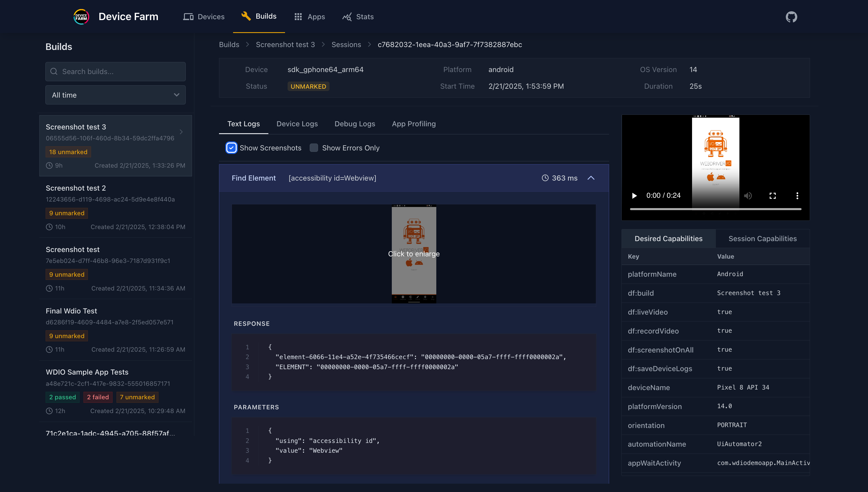Open Devices page from top navigation
The height and width of the screenshot is (492, 868).
(204, 17)
